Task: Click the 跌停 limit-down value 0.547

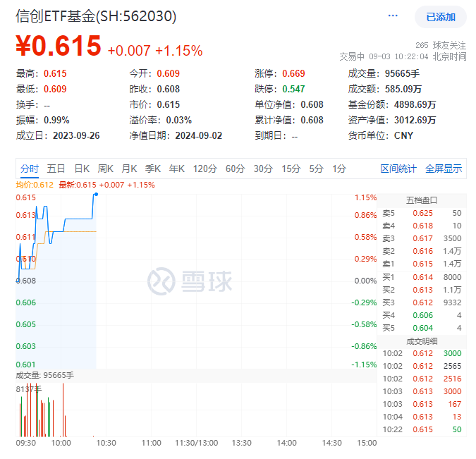Action: (x=293, y=89)
